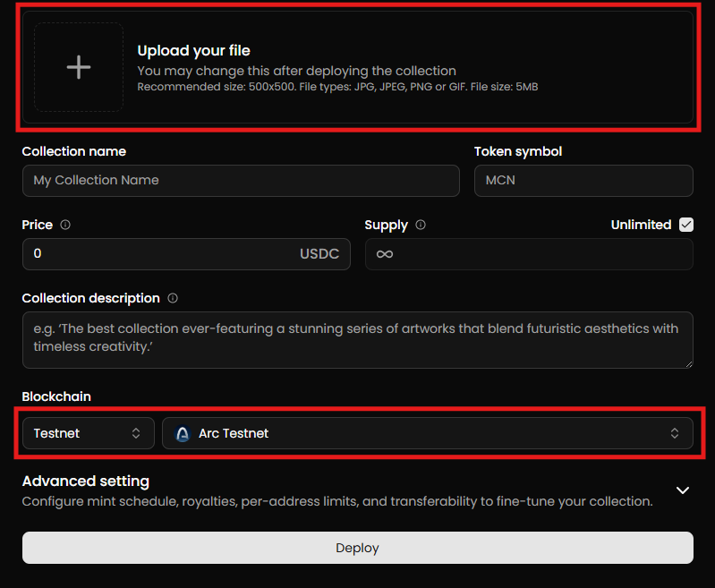This screenshot has width=715, height=588.
Task: Select the Price input field
Action: (161, 254)
